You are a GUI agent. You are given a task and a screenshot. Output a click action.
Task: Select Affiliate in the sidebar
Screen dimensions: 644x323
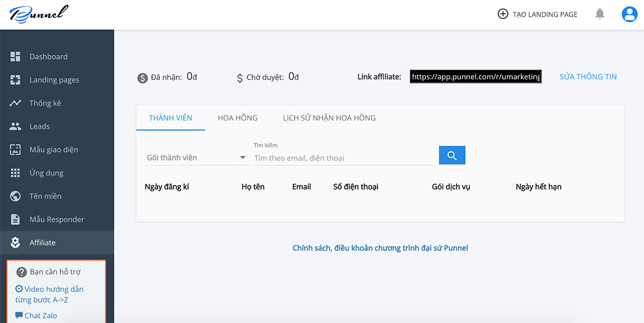tap(57, 243)
